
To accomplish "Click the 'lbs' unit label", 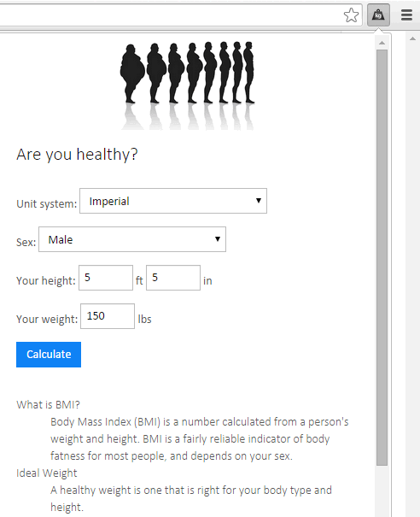I will click(x=144, y=319).
